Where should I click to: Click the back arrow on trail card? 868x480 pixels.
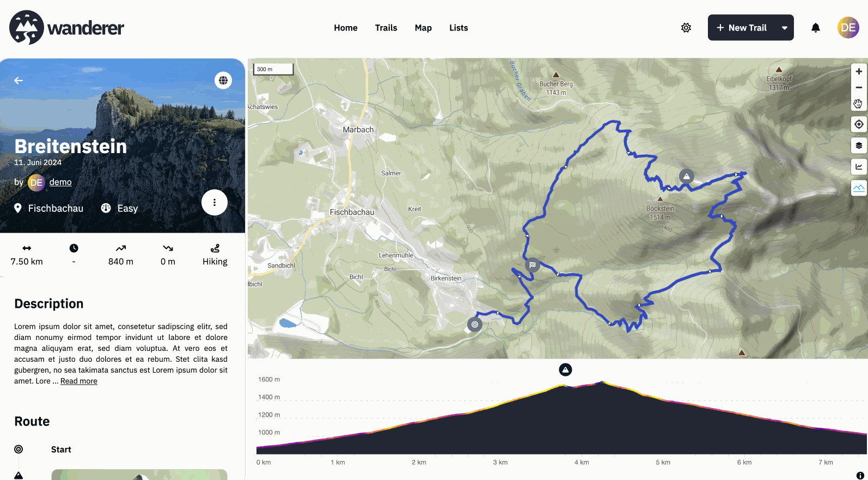click(x=19, y=81)
